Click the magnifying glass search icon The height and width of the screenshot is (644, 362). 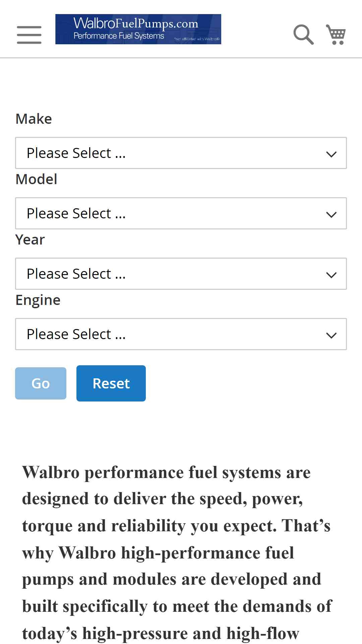(303, 35)
